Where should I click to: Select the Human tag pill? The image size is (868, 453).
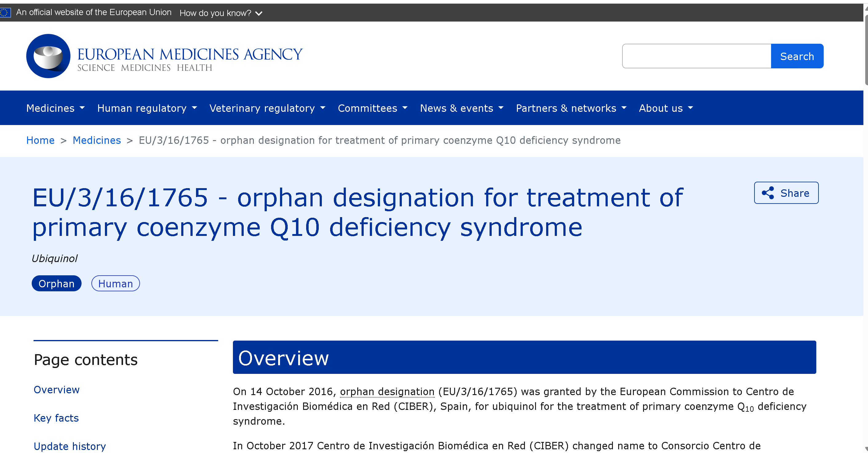click(x=115, y=283)
